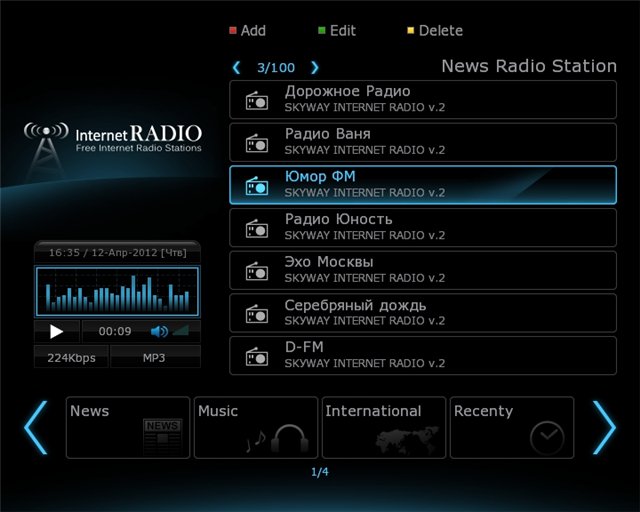640x512 pixels.
Task: Click the radio icon for D-FM
Action: click(x=257, y=356)
